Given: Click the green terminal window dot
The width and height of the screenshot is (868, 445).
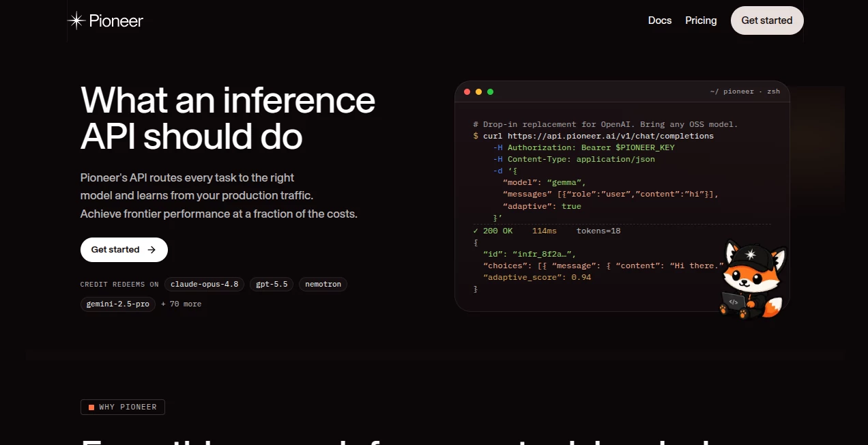Looking at the screenshot, I should (x=490, y=91).
